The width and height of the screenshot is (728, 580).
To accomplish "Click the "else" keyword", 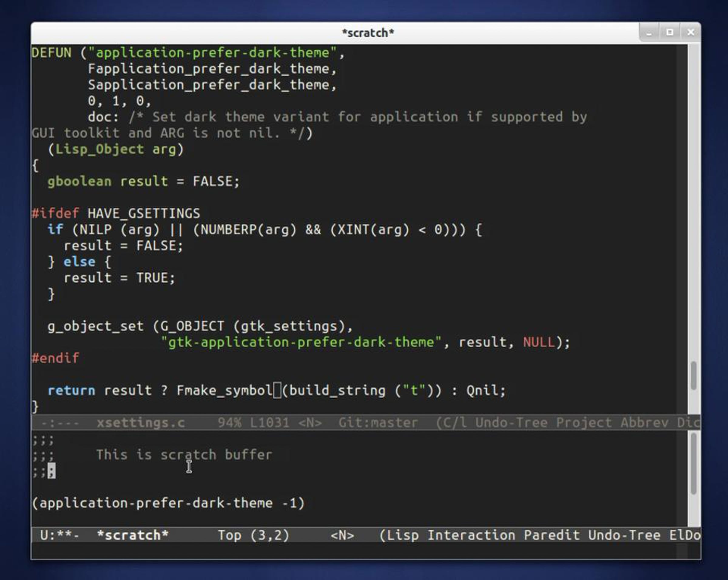I will click(79, 262).
